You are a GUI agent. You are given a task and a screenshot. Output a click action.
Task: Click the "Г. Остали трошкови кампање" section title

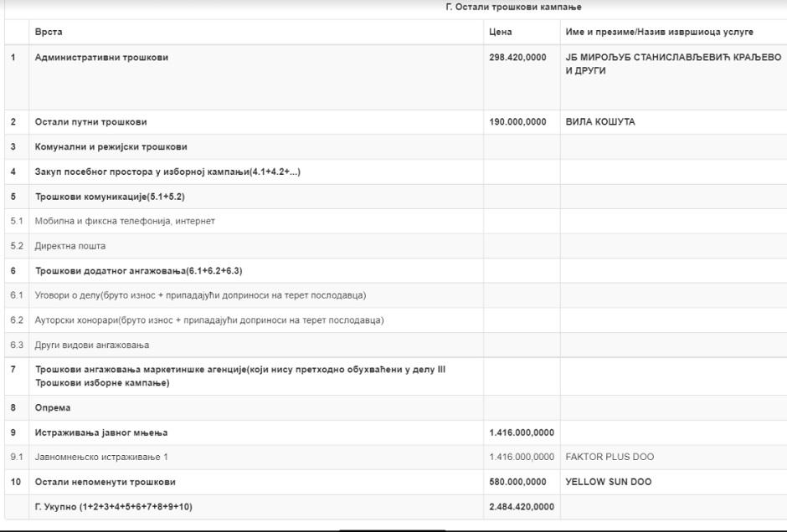[x=513, y=8]
